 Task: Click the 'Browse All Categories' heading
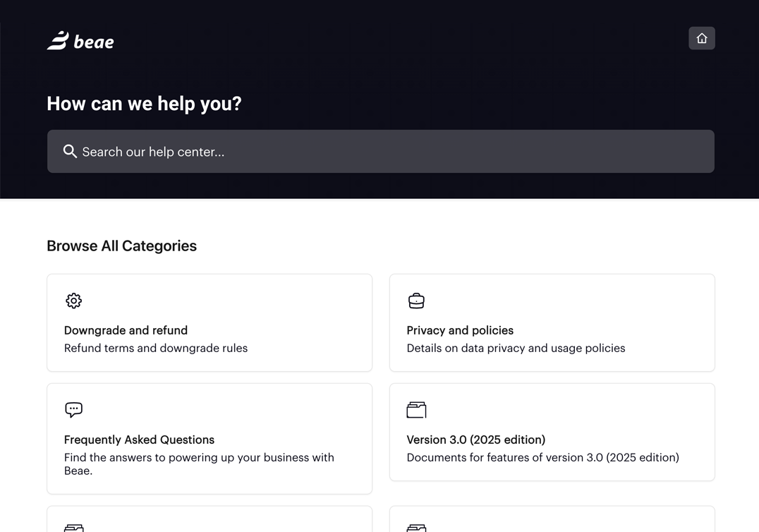(121, 246)
